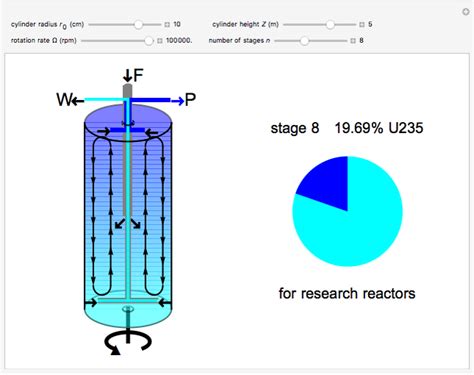This screenshot has height=375, width=474.
Task: Click the rotation rate value 100000.
Action: click(179, 41)
